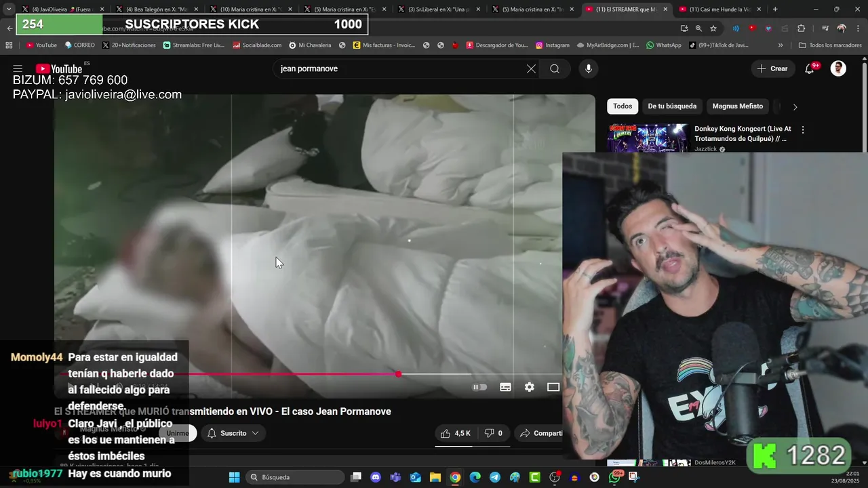The width and height of the screenshot is (868, 488).
Task: Go to the YouTube home logo
Action: coord(59,68)
